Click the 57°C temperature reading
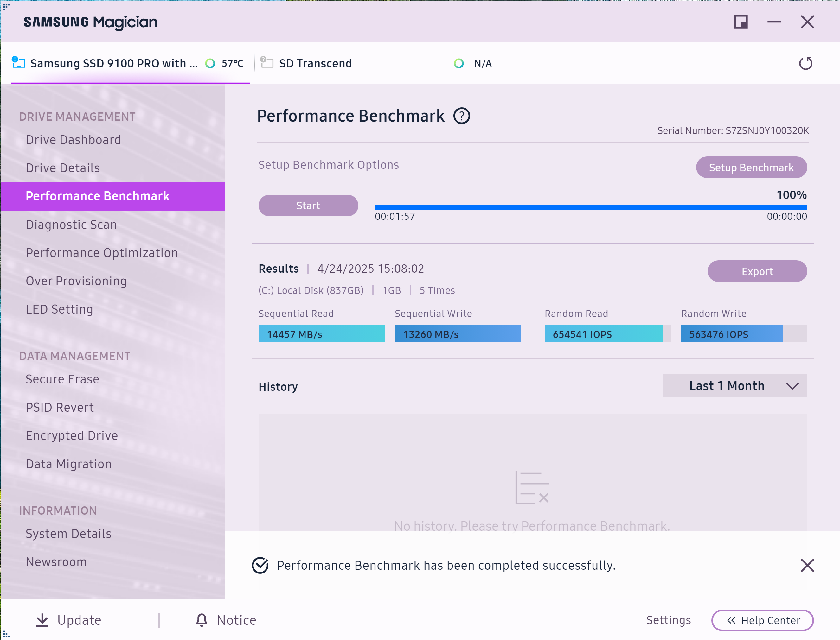Viewport: 840px width, 640px height. point(232,63)
